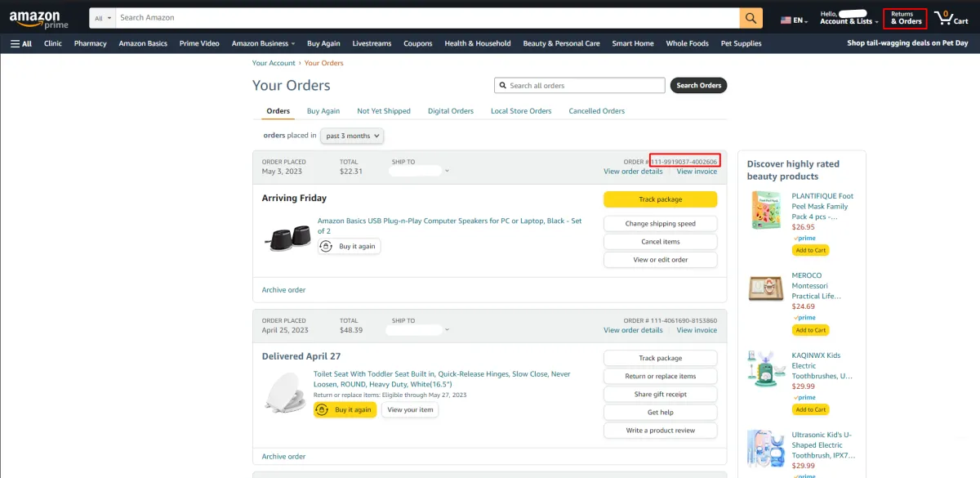Open Livestreams nav link
The image size is (980, 478).
click(x=372, y=43)
